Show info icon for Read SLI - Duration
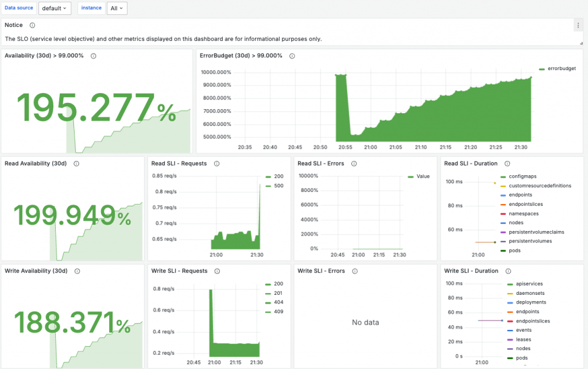 coord(508,164)
